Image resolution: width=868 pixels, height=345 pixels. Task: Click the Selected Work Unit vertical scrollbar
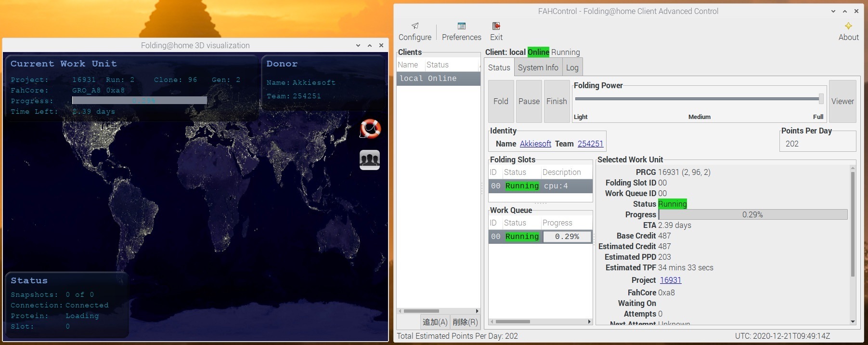[853, 224]
